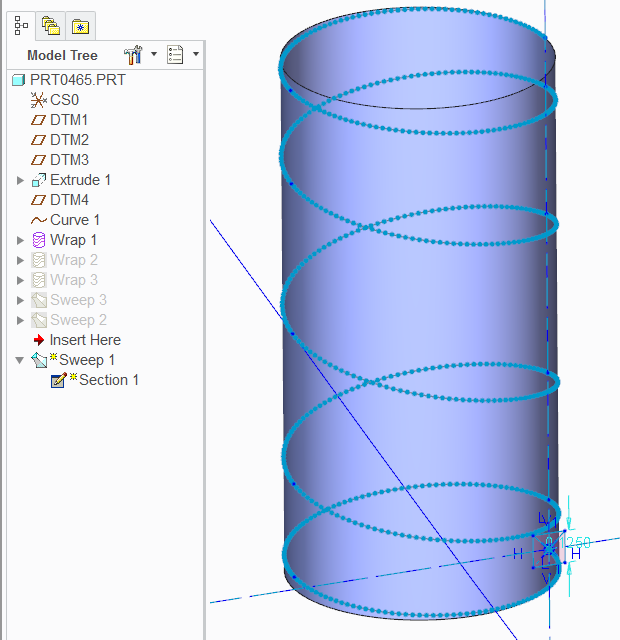Select the Extrude 1 label
This screenshot has width=620, height=640.
[80, 180]
